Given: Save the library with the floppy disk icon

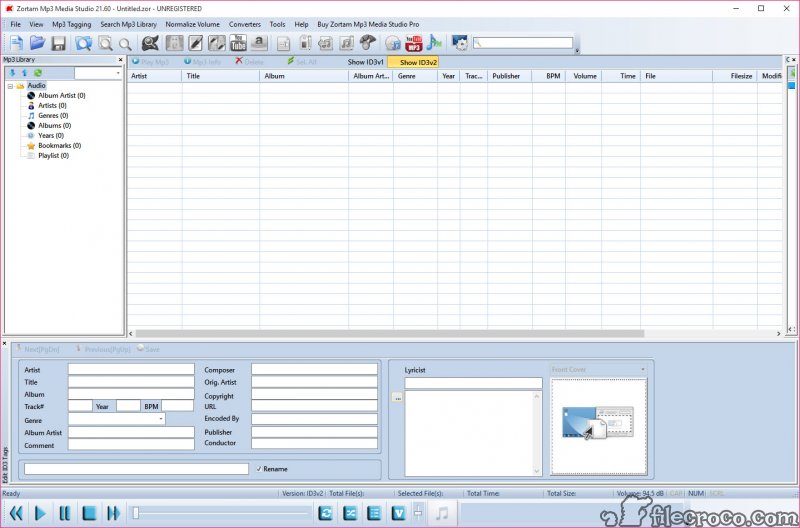Looking at the screenshot, I should pyautogui.click(x=59, y=43).
